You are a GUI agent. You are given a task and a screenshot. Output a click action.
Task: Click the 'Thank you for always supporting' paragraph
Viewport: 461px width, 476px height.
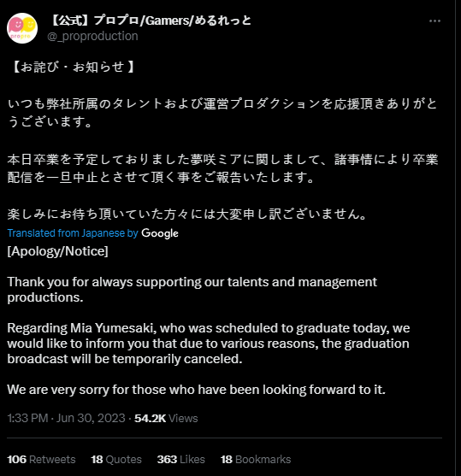click(192, 290)
